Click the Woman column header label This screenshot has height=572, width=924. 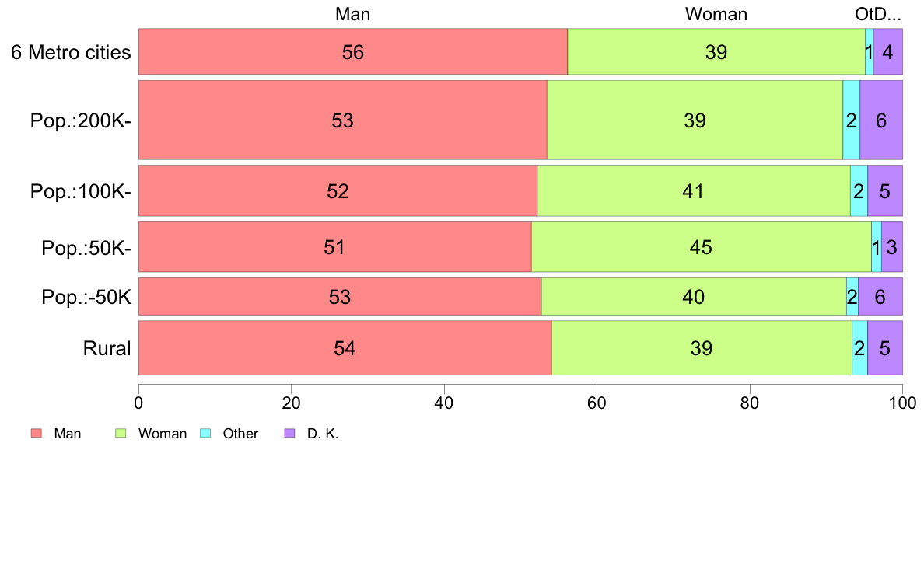point(716,14)
